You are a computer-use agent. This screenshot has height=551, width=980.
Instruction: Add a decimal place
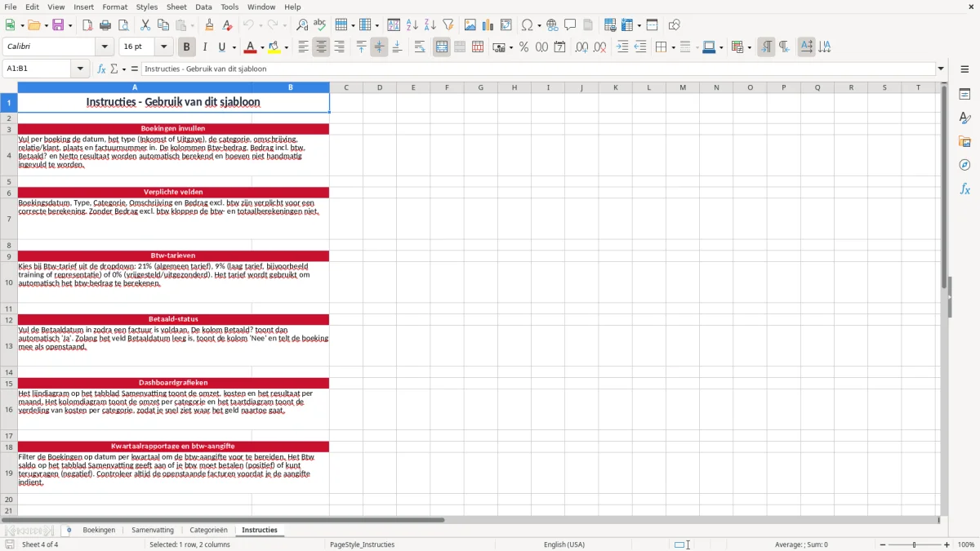(x=581, y=47)
